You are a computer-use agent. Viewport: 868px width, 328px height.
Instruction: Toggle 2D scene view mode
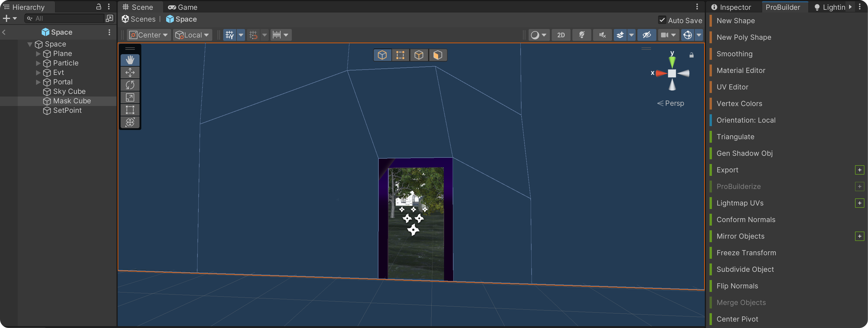pos(561,35)
